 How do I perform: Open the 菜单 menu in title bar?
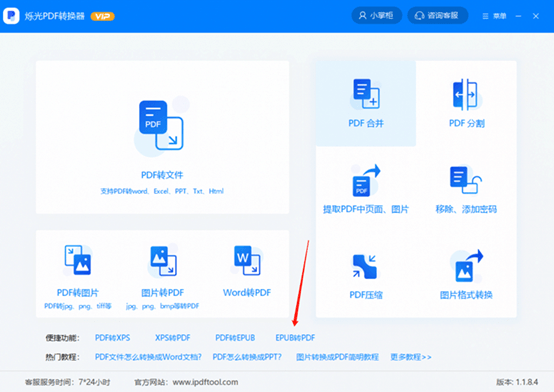point(494,16)
